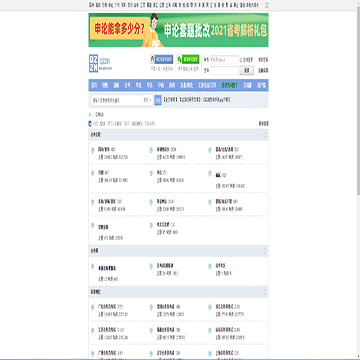
Task: Focus the password input field
Action: 224,70
